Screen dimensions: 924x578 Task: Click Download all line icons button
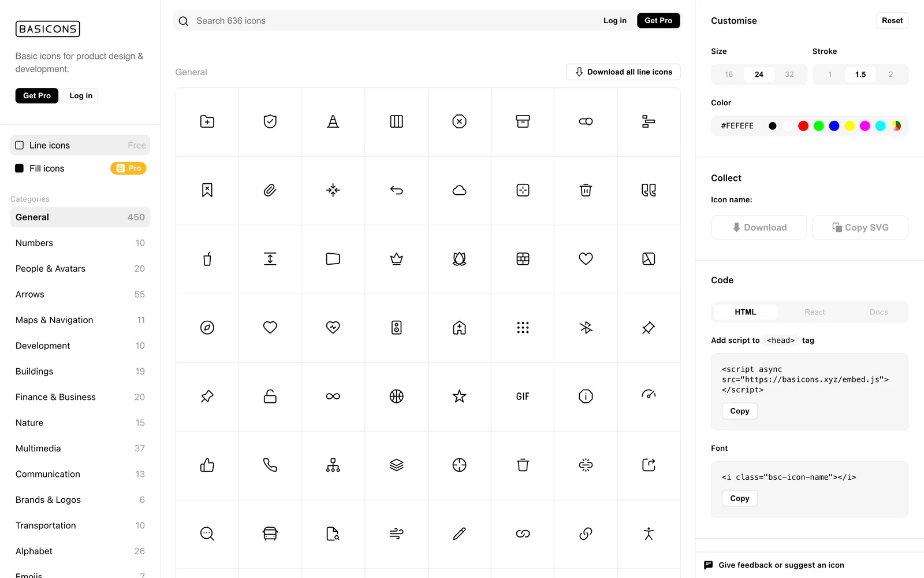tap(623, 72)
